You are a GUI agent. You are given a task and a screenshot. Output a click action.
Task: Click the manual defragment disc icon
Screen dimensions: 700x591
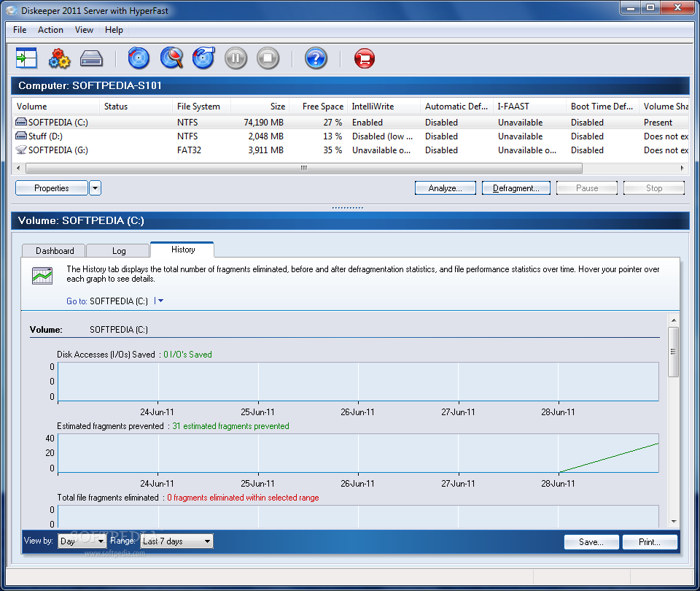point(203,58)
